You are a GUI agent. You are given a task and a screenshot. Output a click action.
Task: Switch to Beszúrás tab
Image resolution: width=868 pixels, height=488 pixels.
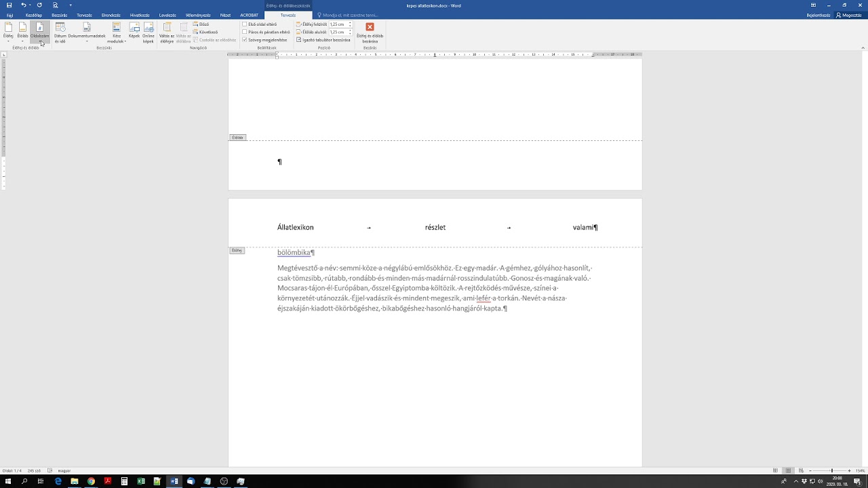tap(60, 15)
